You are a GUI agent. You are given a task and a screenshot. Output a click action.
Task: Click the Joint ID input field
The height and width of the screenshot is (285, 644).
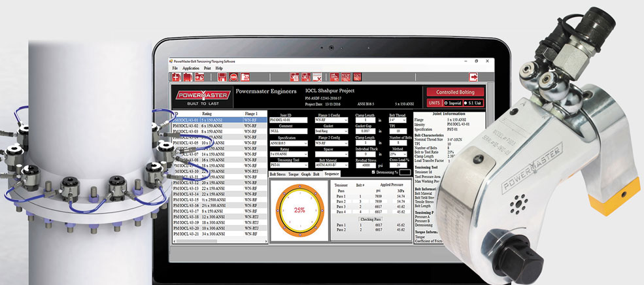click(x=288, y=120)
